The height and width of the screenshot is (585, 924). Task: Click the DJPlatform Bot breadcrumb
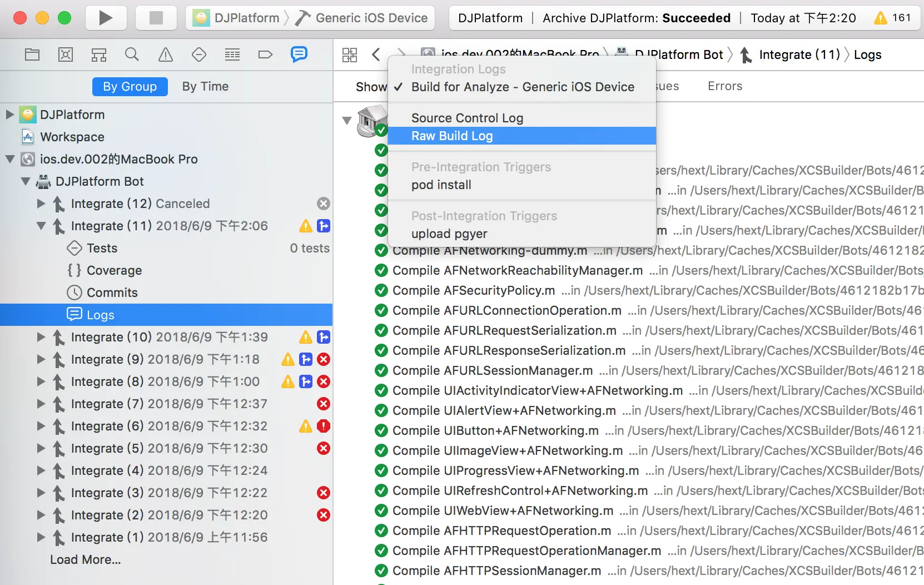pos(669,54)
